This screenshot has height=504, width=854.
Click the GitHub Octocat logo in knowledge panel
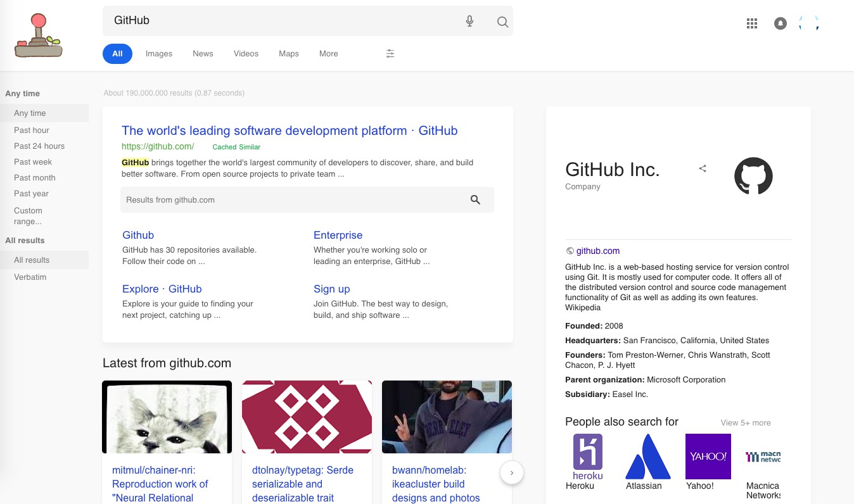[753, 175]
